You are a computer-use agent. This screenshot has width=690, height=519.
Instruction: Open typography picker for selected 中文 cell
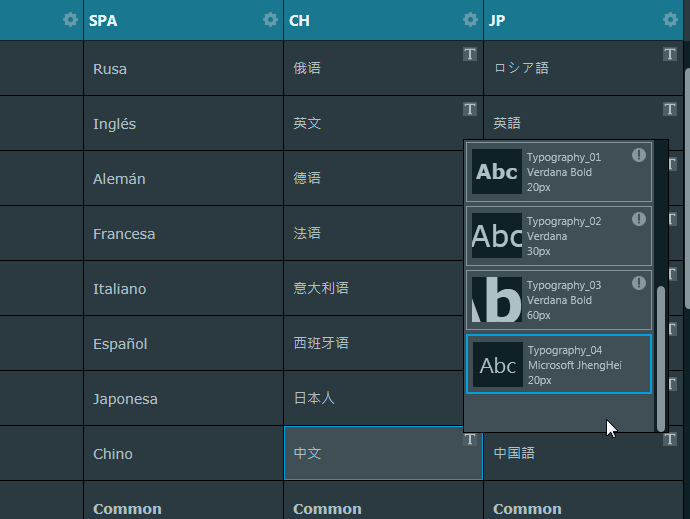coord(470,439)
